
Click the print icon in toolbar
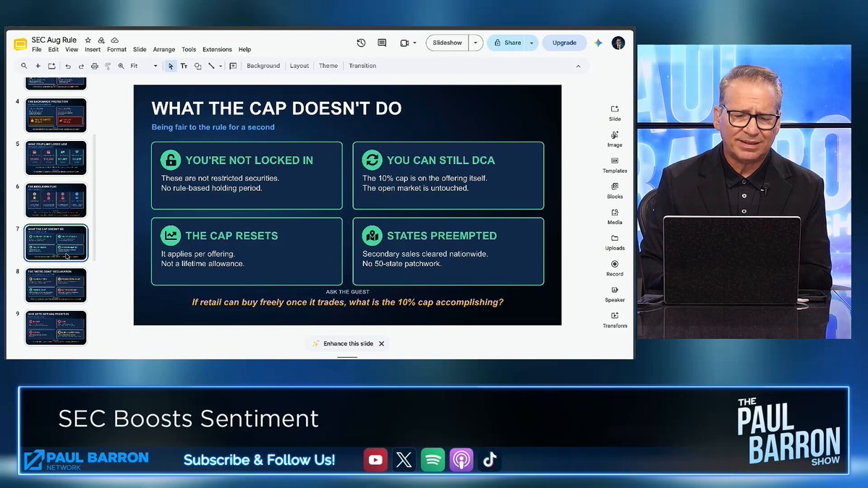tap(94, 66)
